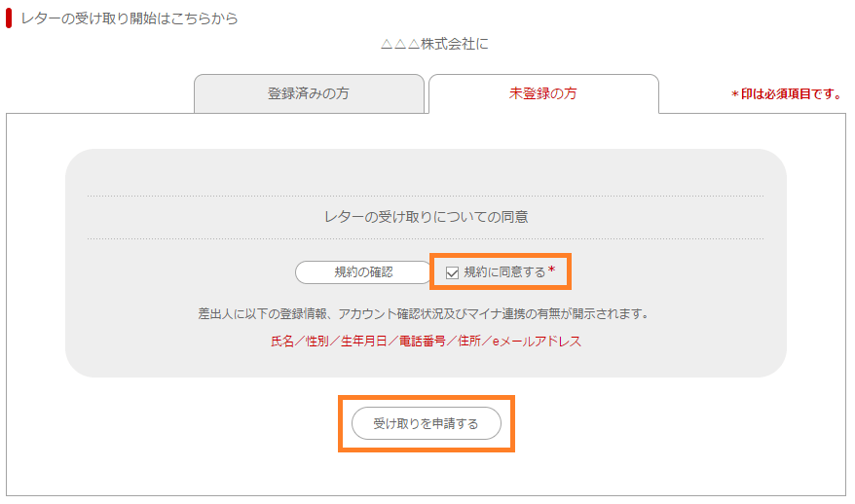
Task: Click the ＊印は必須項目です required note
Action: tap(788, 94)
